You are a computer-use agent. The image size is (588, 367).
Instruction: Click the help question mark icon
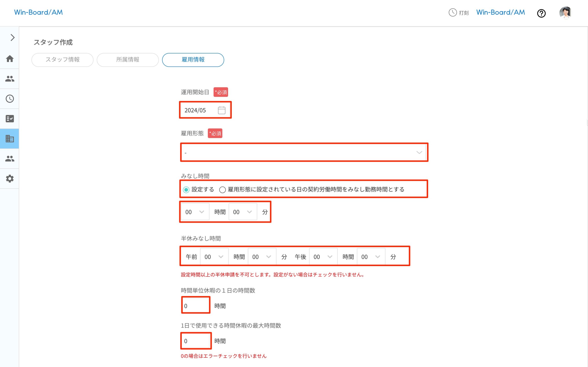(541, 13)
